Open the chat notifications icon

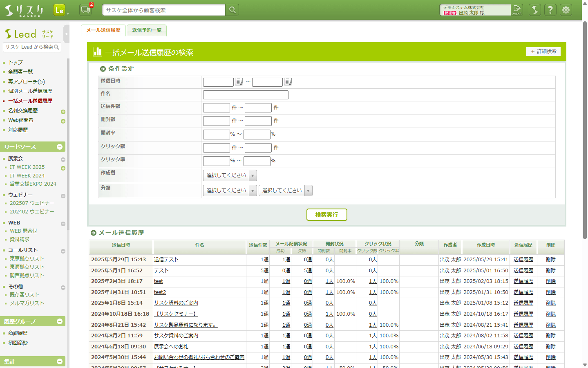pyautogui.click(x=86, y=10)
